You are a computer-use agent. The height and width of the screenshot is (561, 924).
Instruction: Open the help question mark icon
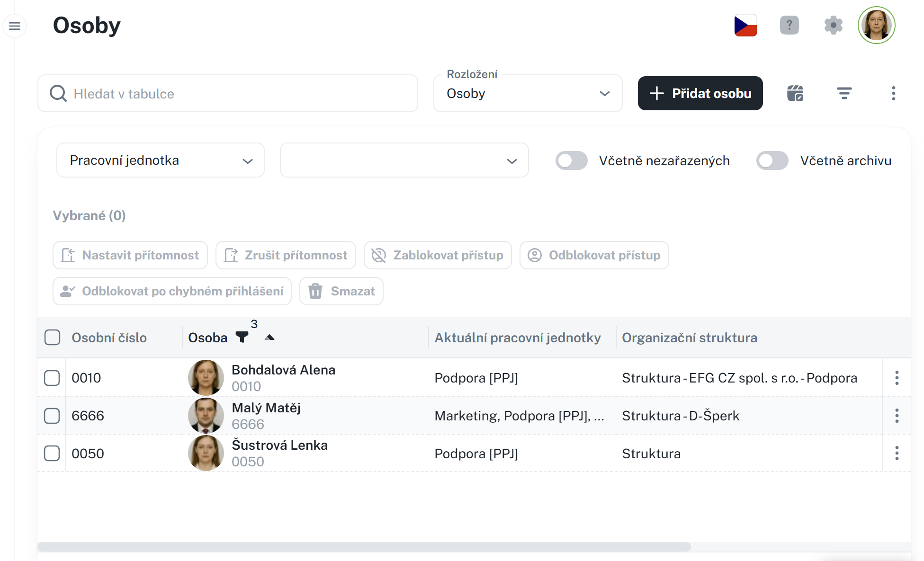789,25
